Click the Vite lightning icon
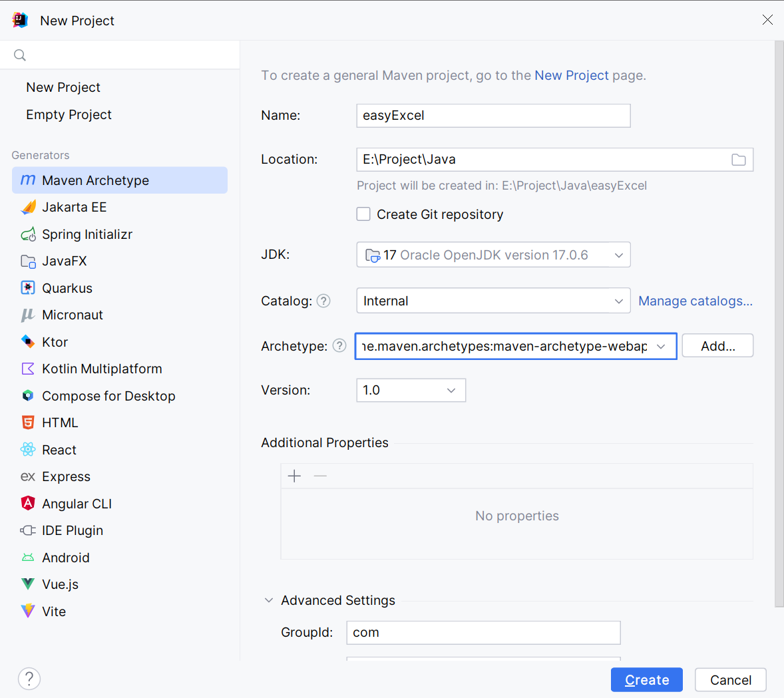 (28, 611)
